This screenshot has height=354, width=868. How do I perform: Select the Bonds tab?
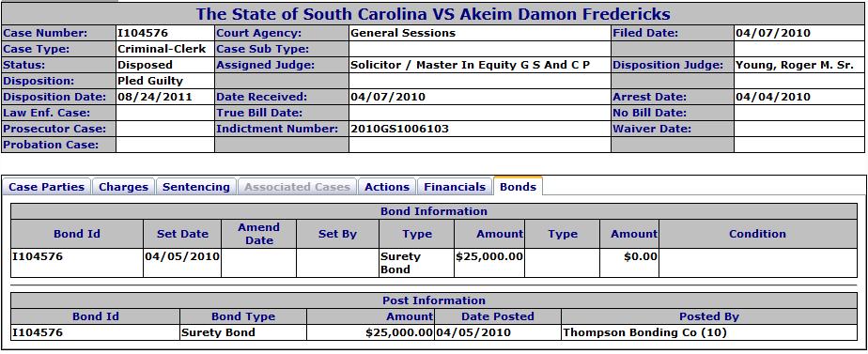coord(519,187)
